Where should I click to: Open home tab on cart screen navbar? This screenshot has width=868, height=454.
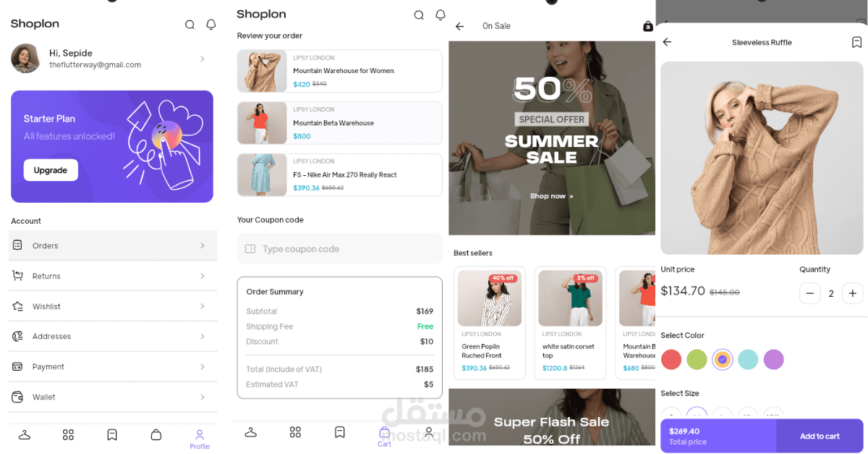pyautogui.click(x=251, y=432)
